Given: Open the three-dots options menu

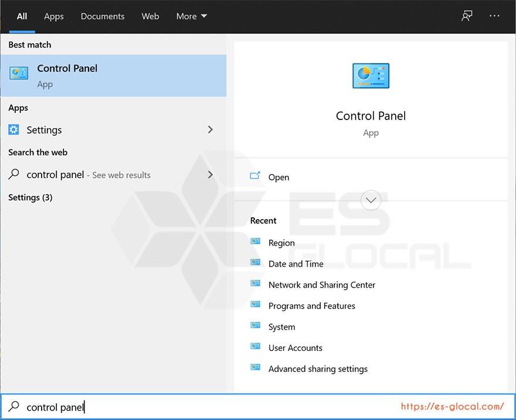Looking at the screenshot, I should (x=494, y=16).
